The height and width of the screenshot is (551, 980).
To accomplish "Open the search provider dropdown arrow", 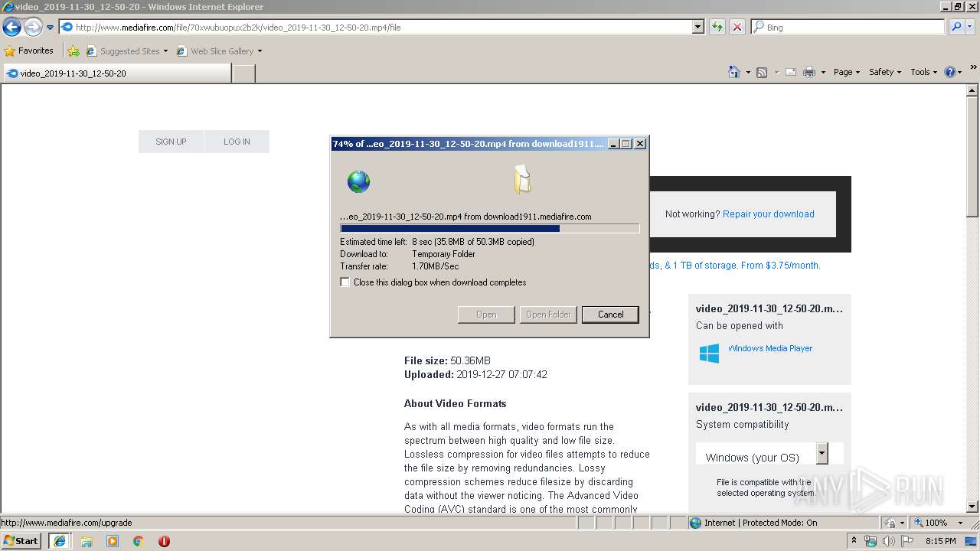I will pyautogui.click(x=971, y=27).
